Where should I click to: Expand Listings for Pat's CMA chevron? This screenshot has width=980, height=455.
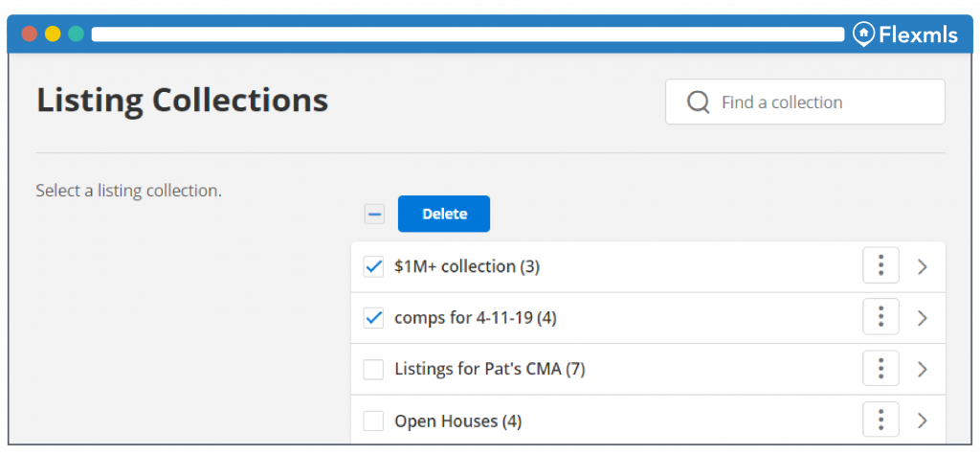tap(923, 369)
